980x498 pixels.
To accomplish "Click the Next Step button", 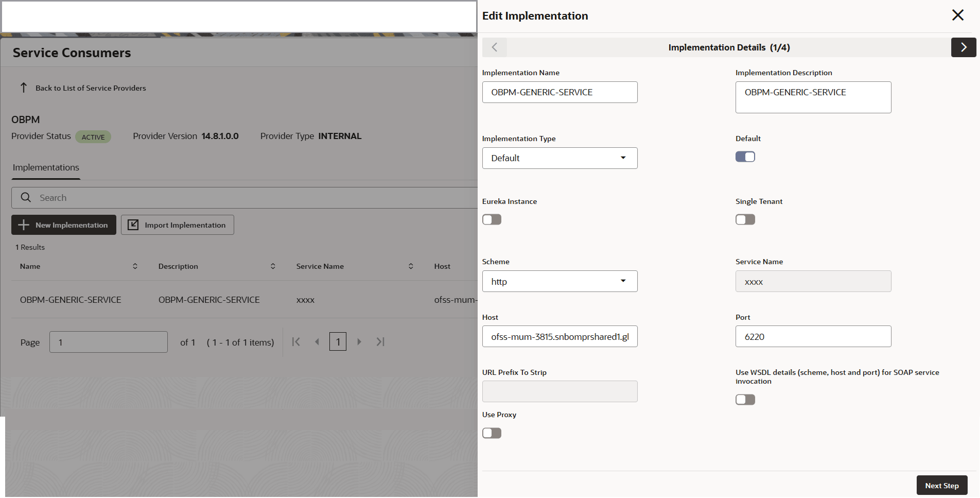I will [941, 486].
